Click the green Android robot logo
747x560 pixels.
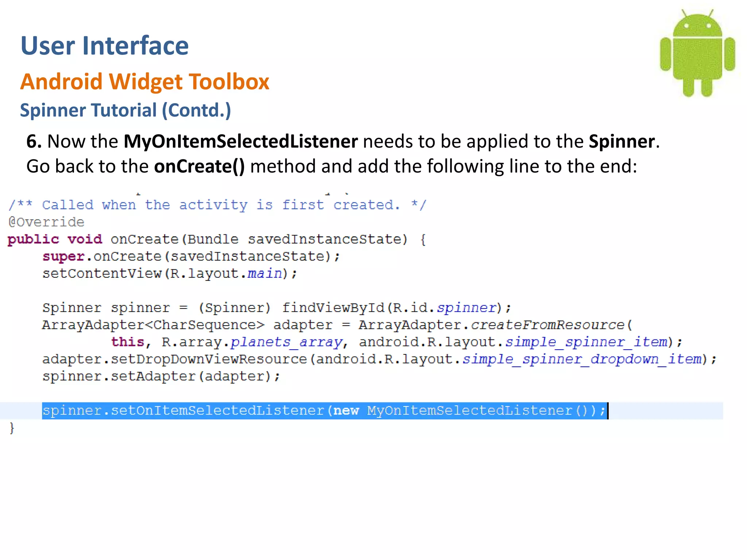click(697, 53)
